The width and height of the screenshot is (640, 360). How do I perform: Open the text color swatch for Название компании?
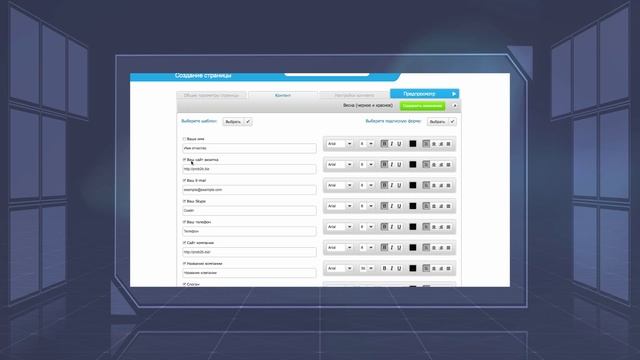pyautogui.click(x=413, y=269)
